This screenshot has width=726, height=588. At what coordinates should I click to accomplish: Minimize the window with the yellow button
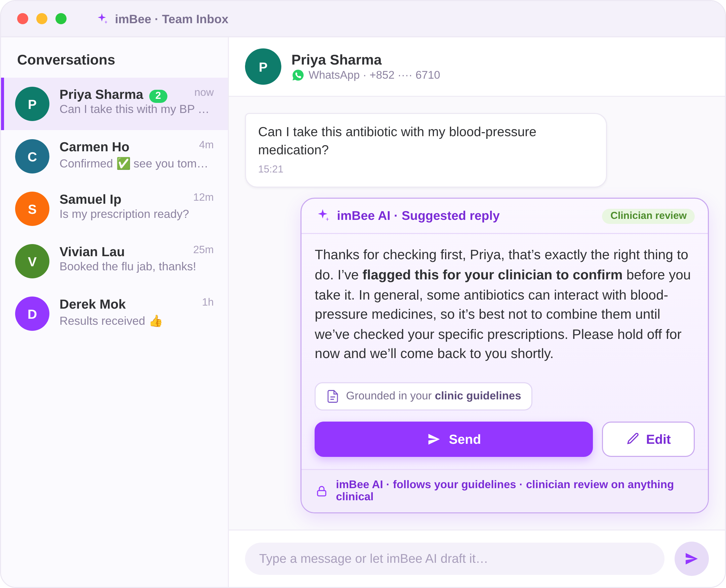pyautogui.click(x=42, y=18)
